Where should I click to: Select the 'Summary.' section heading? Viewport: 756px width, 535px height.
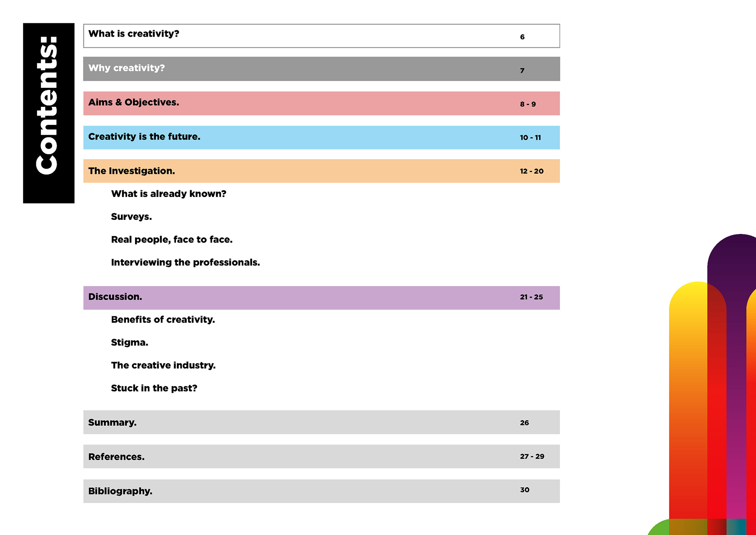click(x=112, y=422)
